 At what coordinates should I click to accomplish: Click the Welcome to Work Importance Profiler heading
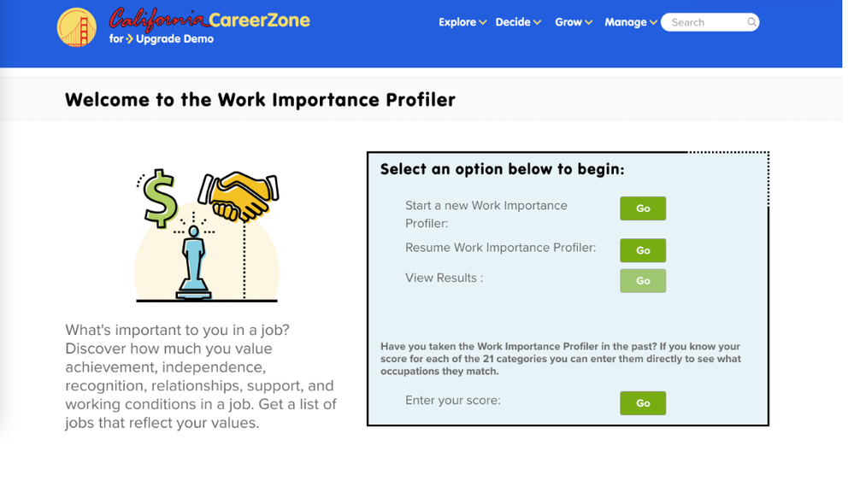(x=260, y=100)
